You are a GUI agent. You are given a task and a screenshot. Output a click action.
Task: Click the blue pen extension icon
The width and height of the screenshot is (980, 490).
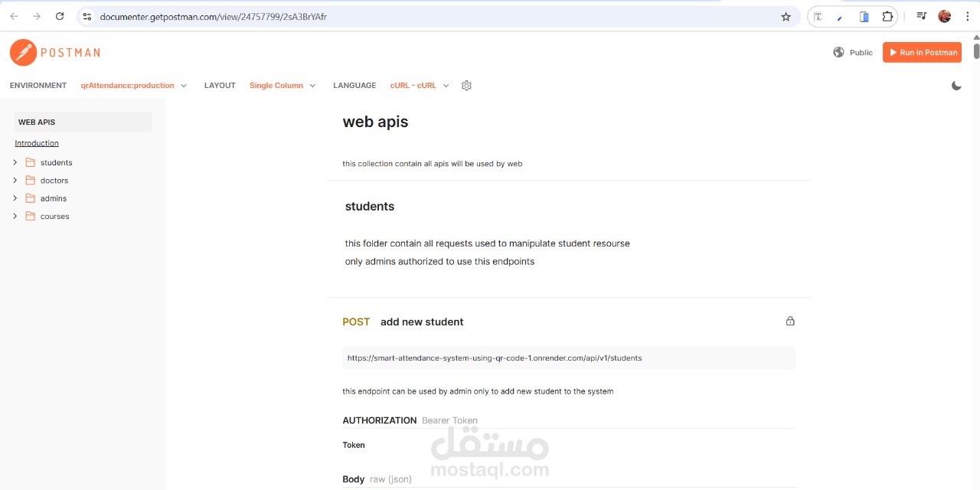point(840,16)
